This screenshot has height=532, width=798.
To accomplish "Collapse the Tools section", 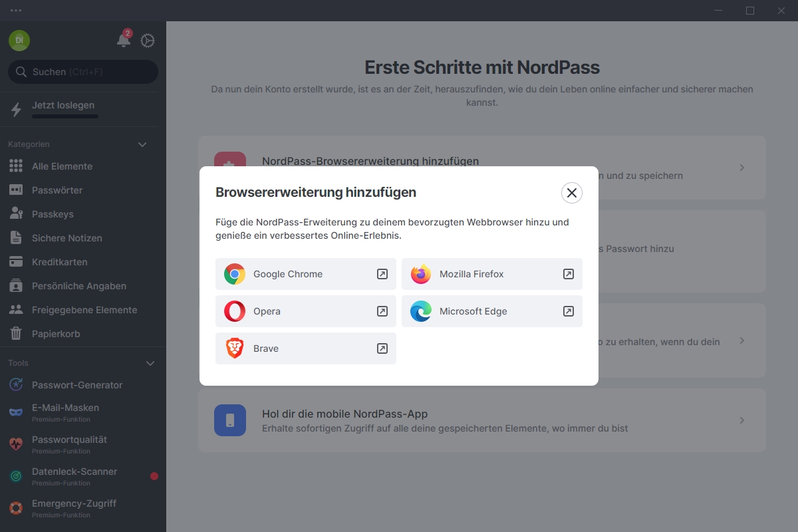I will coord(150,363).
